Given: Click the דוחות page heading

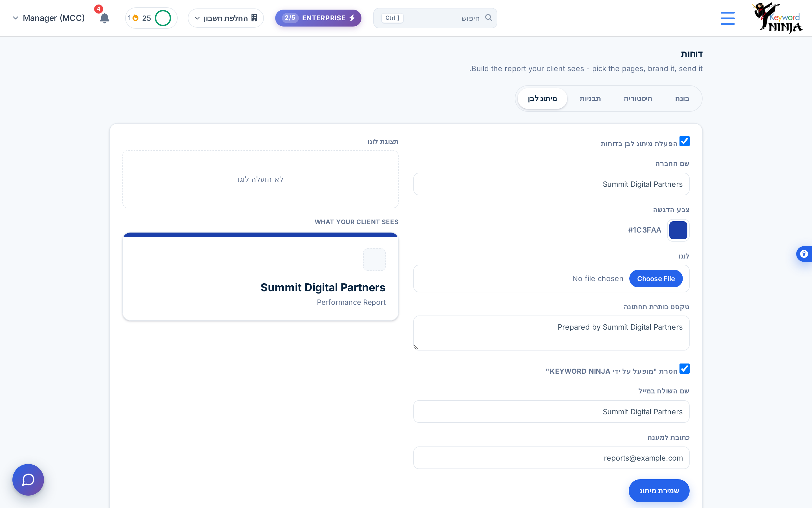Looking at the screenshot, I should click(692, 54).
